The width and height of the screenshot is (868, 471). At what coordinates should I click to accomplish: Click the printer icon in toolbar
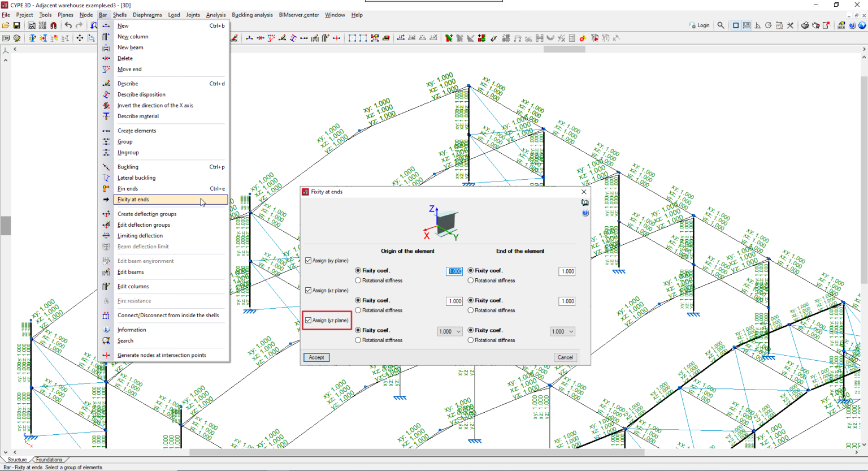pos(805,25)
